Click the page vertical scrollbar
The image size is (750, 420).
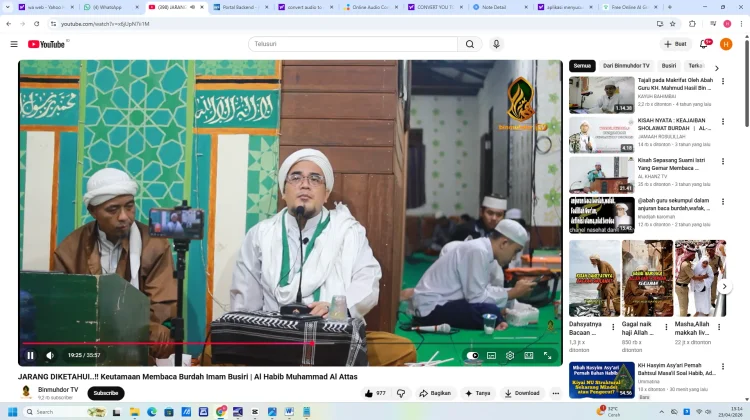click(x=747, y=83)
